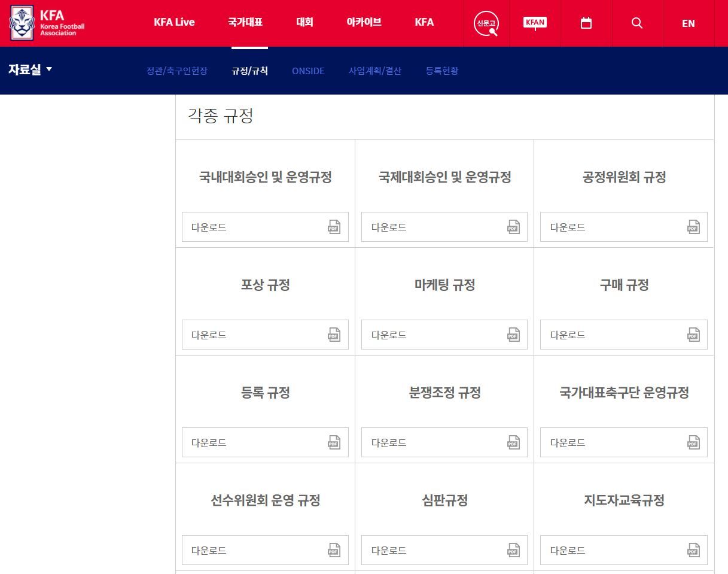The height and width of the screenshot is (574, 728).
Task: Click the PDF icon for 지도자교육규정
Action: [x=693, y=550]
